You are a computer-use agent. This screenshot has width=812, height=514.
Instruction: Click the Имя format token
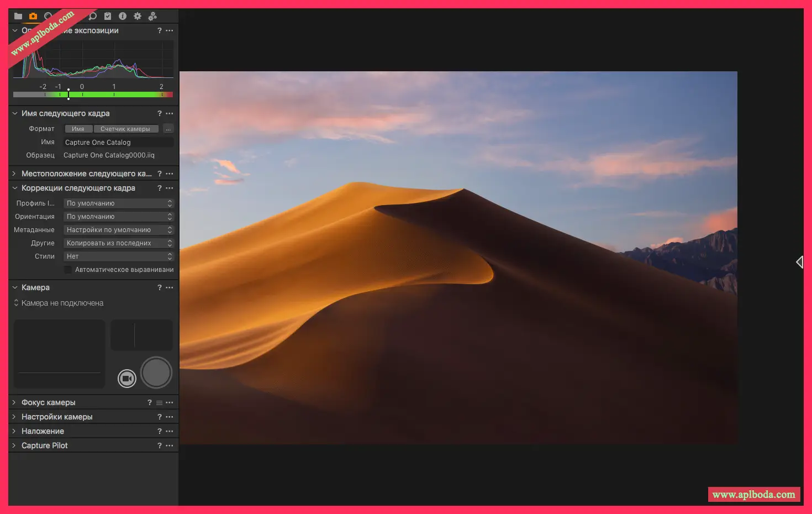78,128
